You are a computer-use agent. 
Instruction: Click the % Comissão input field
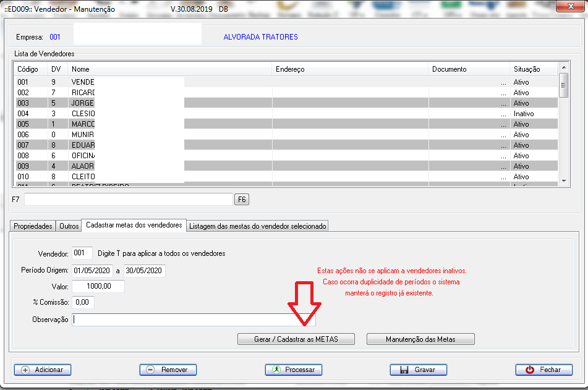click(83, 303)
